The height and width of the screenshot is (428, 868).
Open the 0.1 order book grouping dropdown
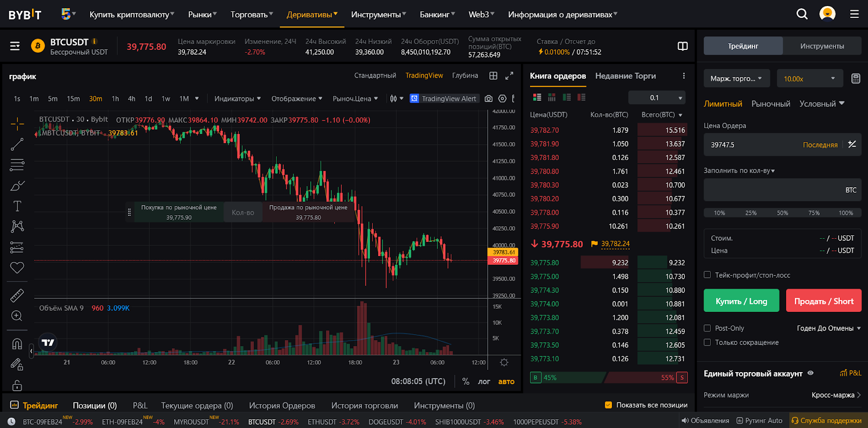pyautogui.click(x=657, y=98)
